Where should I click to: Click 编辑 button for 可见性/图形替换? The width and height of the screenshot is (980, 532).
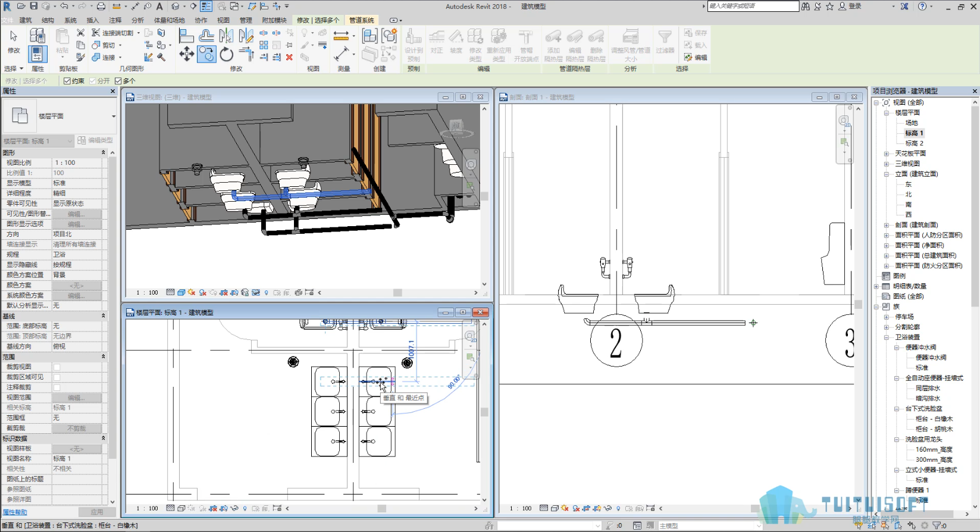(76, 214)
